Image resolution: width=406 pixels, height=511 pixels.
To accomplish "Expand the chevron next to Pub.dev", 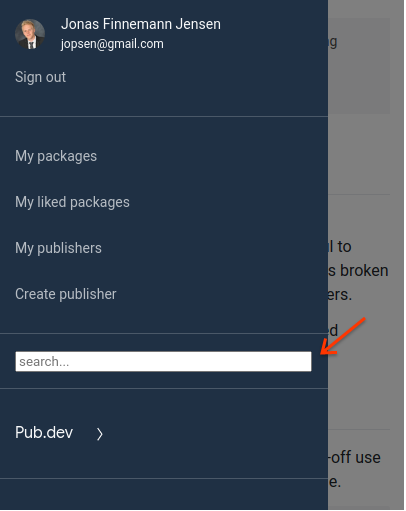I will 100,434.
